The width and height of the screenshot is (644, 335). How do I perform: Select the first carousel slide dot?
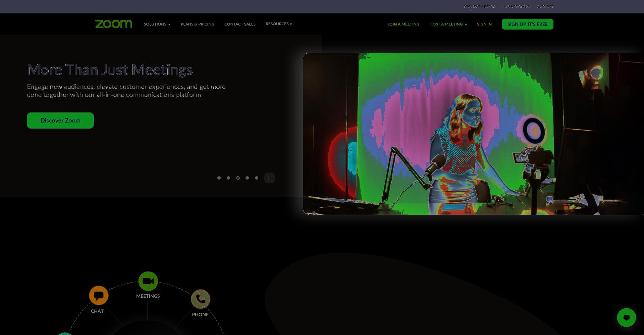tap(219, 178)
